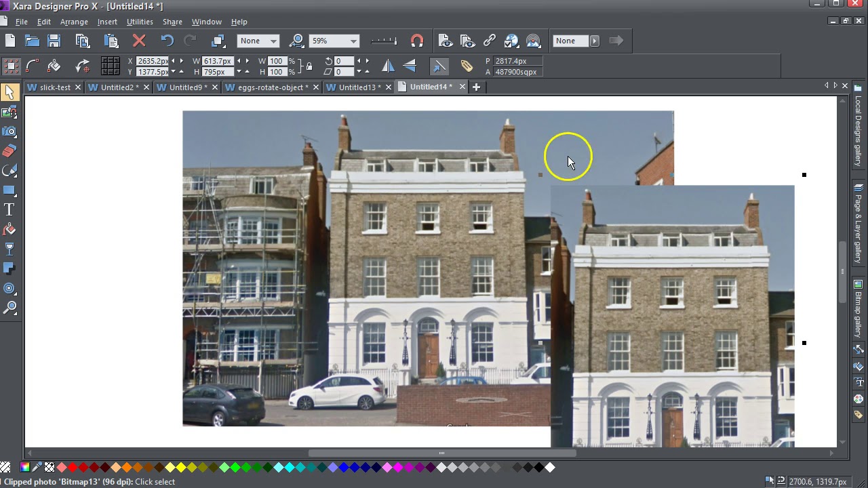Viewport: 868px width, 488px height.
Task: Open the Local Designs gallery panel
Action: (858, 127)
